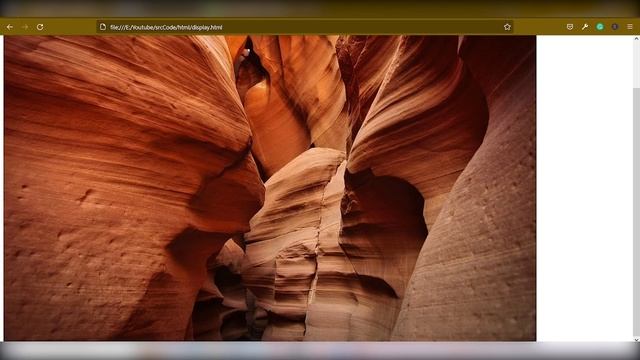Open the Pocket save icon
This screenshot has height=360, width=640.
570,27
